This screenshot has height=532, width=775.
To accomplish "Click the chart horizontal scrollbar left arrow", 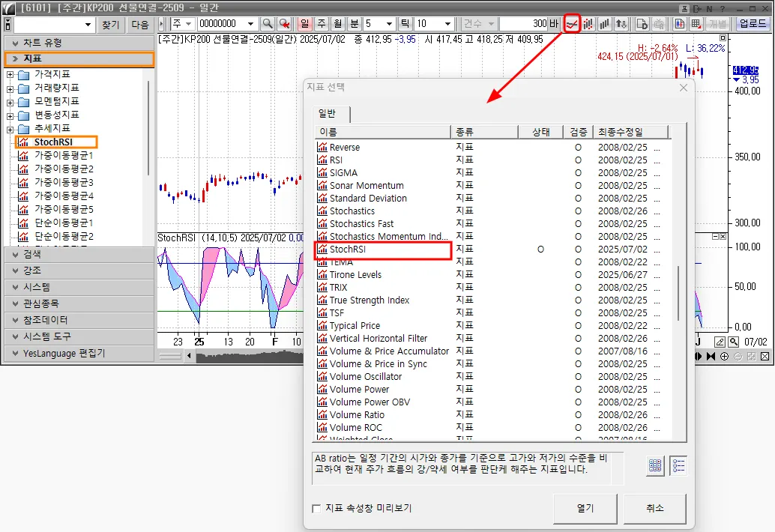I will coord(189,356).
